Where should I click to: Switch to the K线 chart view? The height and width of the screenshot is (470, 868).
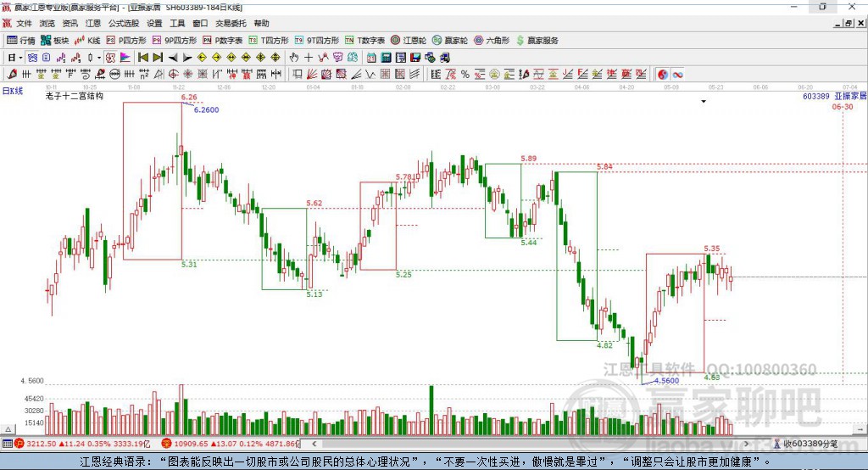(87, 41)
